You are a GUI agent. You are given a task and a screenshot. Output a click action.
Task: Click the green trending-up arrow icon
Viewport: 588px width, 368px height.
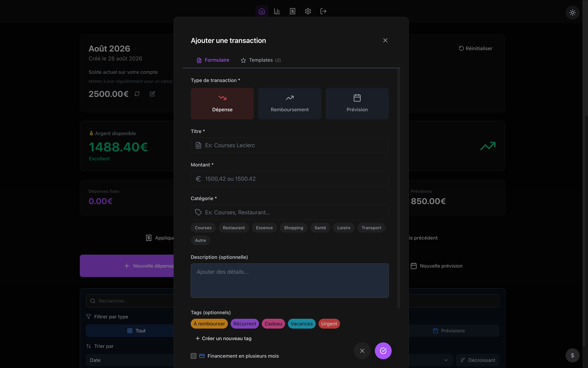(x=488, y=146)
